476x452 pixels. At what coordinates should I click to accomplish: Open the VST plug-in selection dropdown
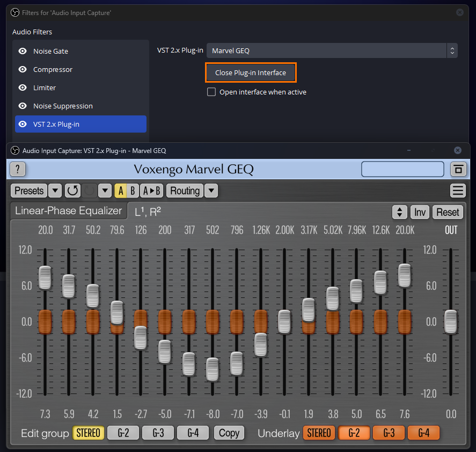coord(332,50)
